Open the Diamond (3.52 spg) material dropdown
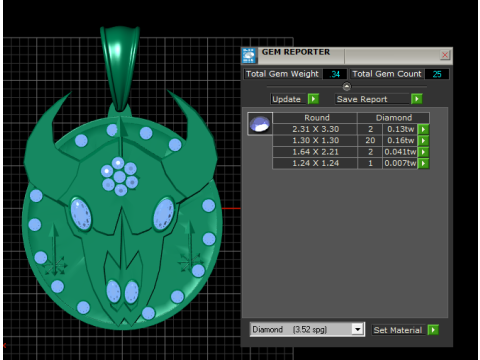Viewport: 480px width, 360px height. [358, 330]
